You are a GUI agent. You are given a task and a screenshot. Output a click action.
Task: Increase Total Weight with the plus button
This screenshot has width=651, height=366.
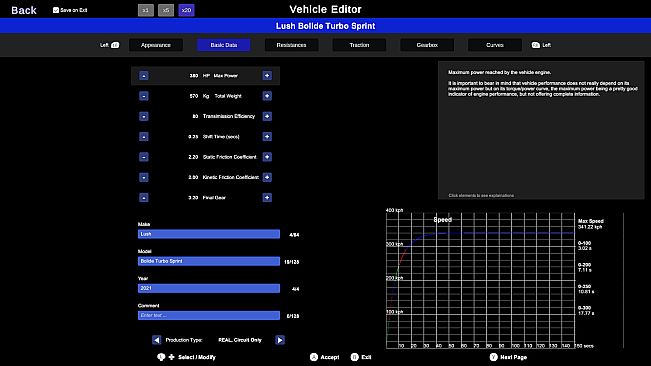click(267, 96)
